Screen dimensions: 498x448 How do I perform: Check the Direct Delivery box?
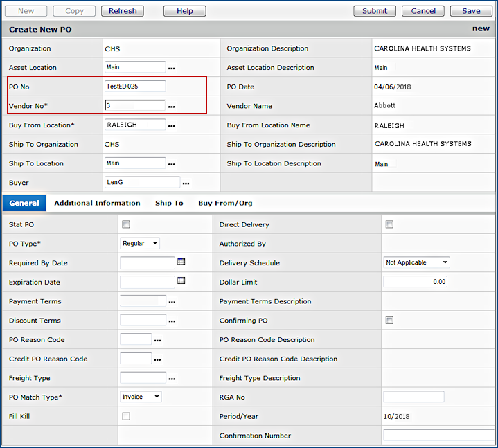(389, 224)
